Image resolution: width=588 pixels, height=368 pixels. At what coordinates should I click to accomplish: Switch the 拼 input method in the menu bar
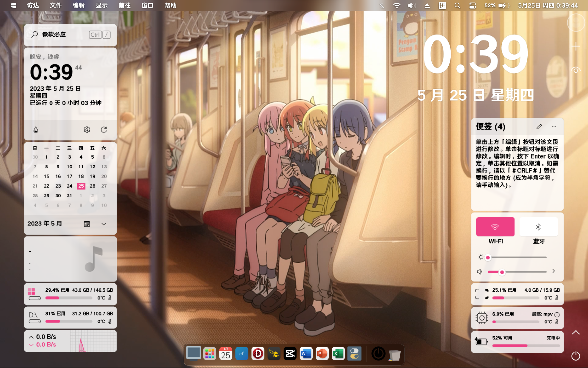(x=442, y=5)
